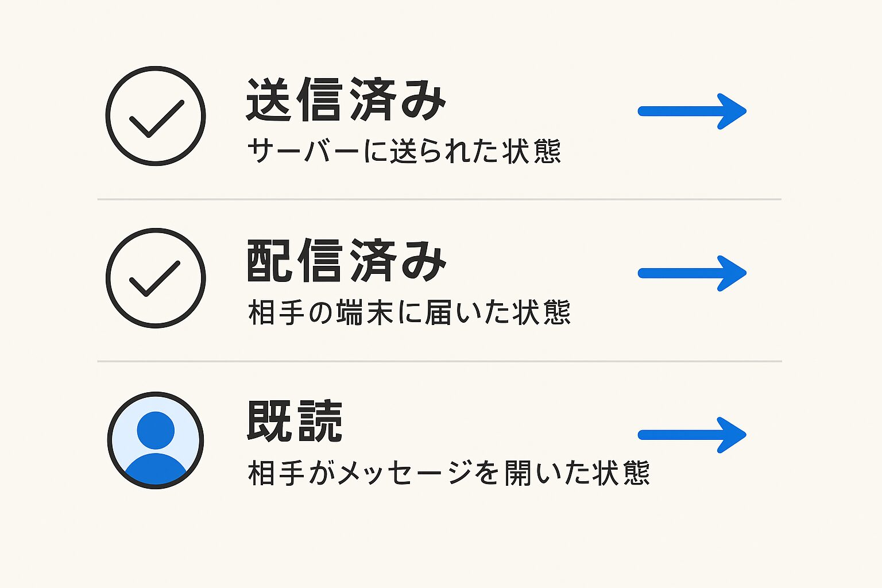This screenshot has height=588, width=882.
Task: Select the 送信済み heading
Action: 346,100
